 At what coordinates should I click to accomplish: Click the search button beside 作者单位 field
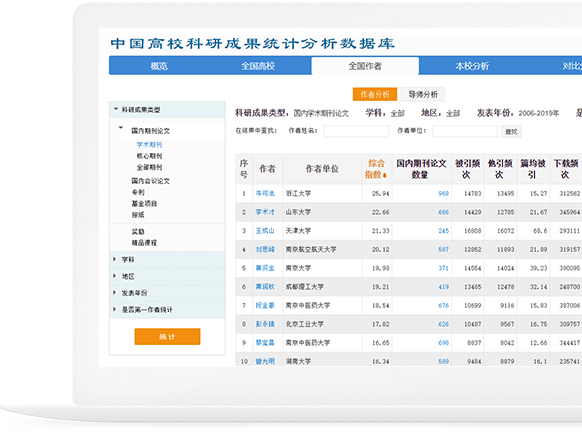pos(511,131)
